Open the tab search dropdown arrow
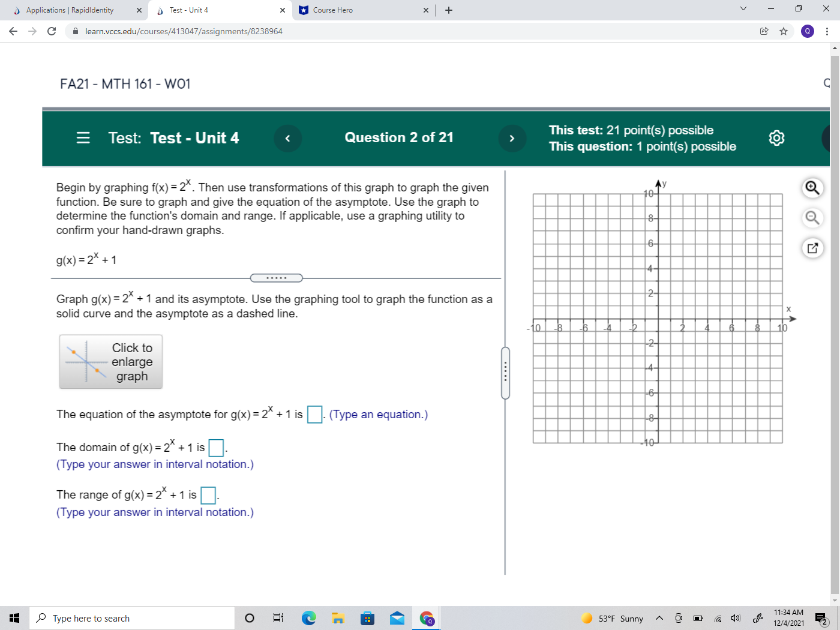Viewport: 840px width, 630px height. pos(743,9)
